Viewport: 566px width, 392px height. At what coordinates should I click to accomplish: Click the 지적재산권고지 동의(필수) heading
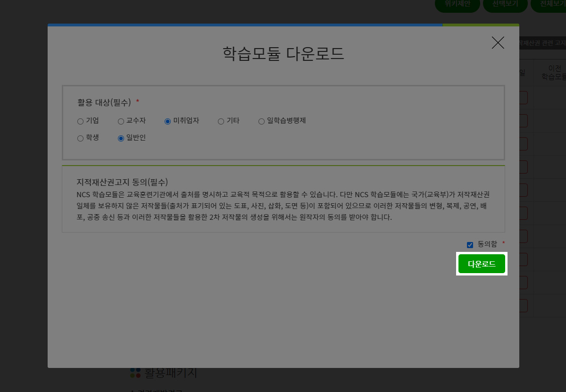(x=122, y=182)
